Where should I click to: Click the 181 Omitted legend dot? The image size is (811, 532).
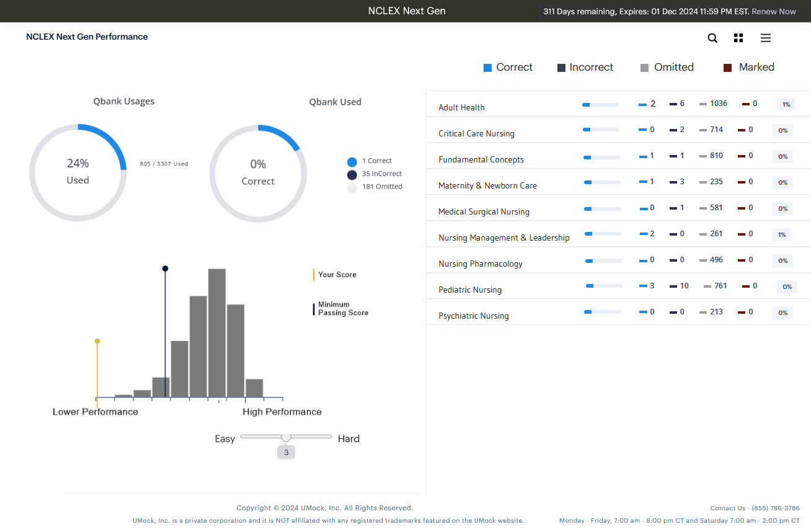tap(352, 187)
